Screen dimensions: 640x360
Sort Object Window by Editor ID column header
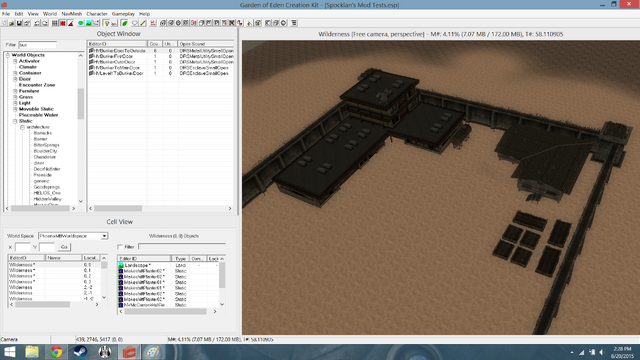tap(118, 44)
